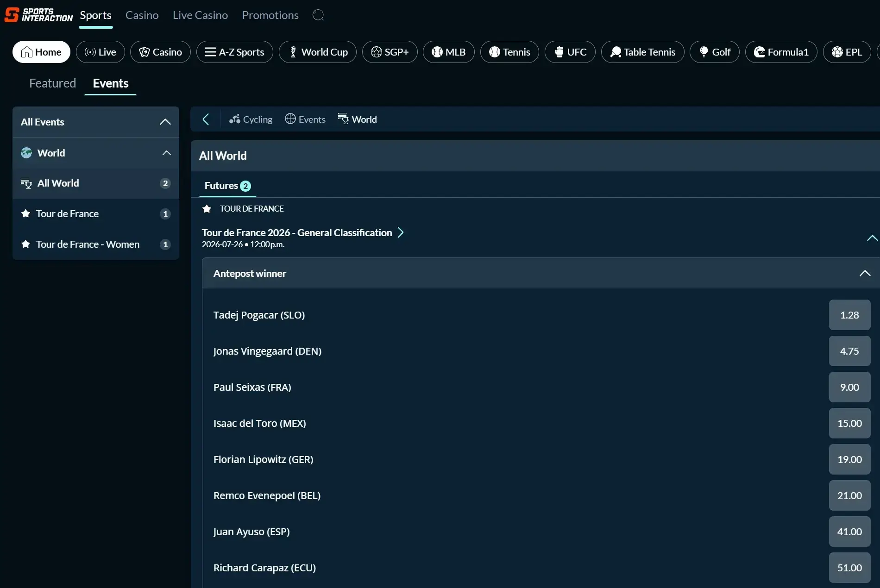Click the star icon beside Tour de France - Women
The height and width of the screenshot is (588, 880).
click(x=26, y=244)
